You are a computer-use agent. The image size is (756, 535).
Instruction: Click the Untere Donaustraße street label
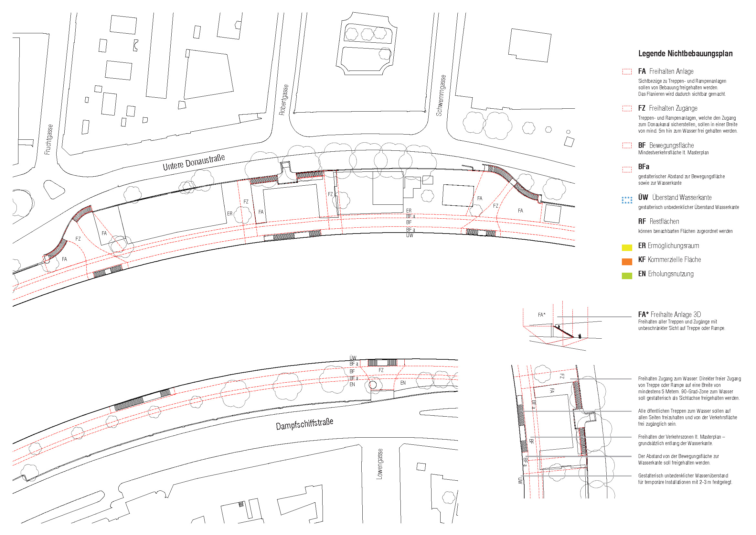[x=194, y=162]
